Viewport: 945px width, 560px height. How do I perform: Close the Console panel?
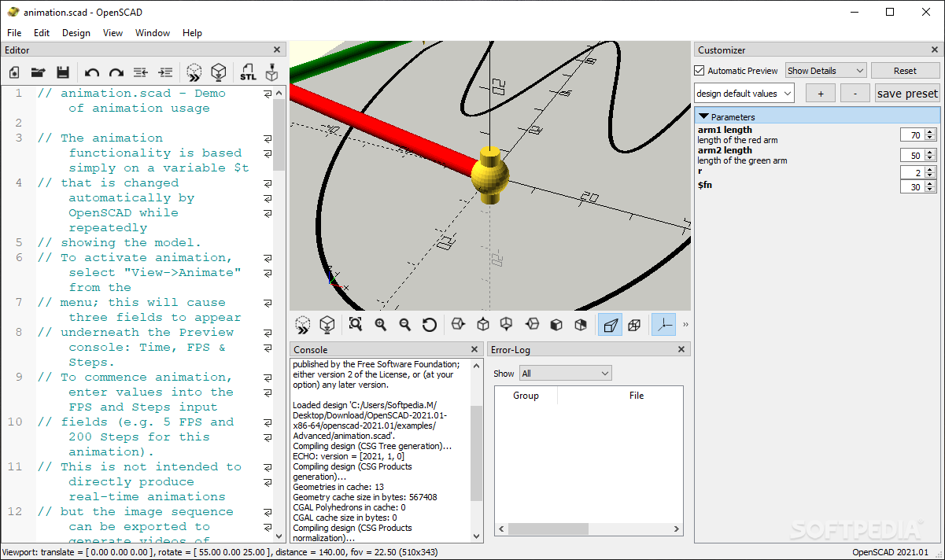coord(474,349)
